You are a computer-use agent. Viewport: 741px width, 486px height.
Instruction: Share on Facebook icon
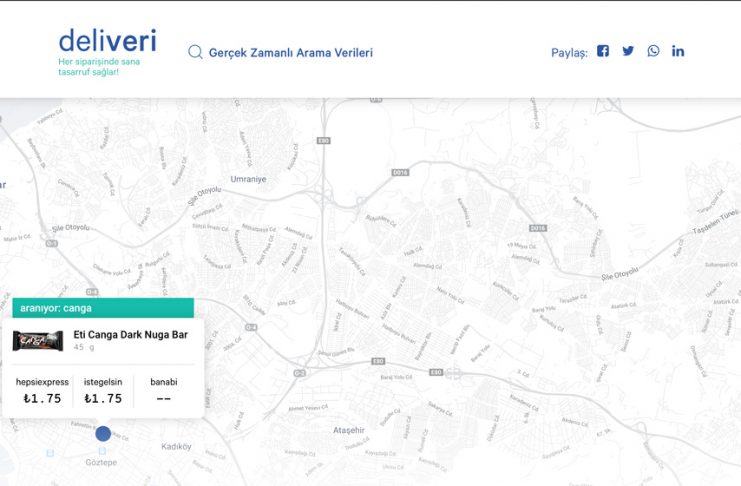[603, 51]
